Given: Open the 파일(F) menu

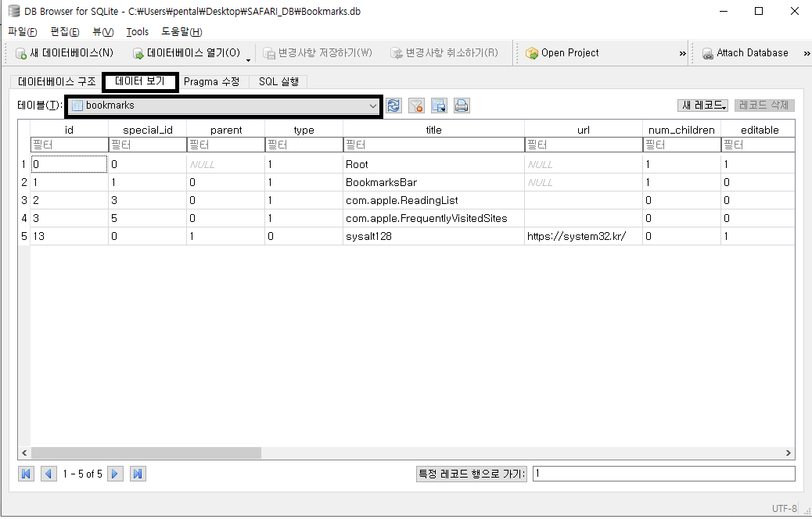Looking at the screenshot, I should (23, 31).
